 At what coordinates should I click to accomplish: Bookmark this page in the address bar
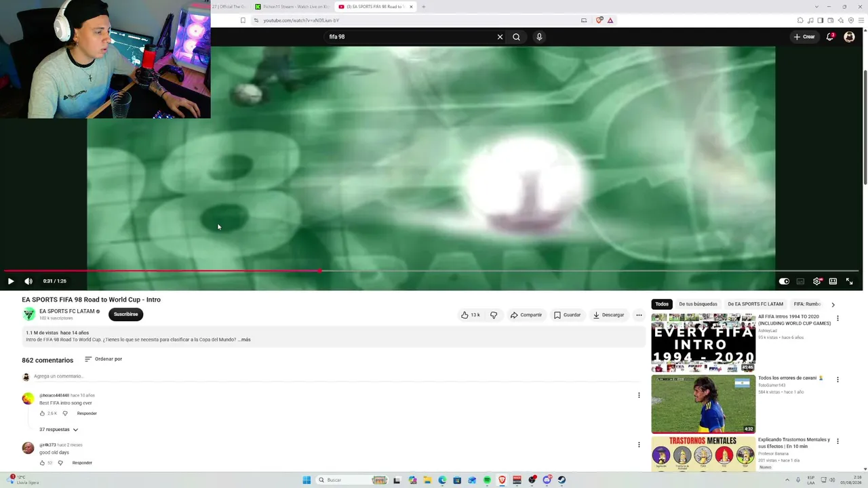click(243, 20)
